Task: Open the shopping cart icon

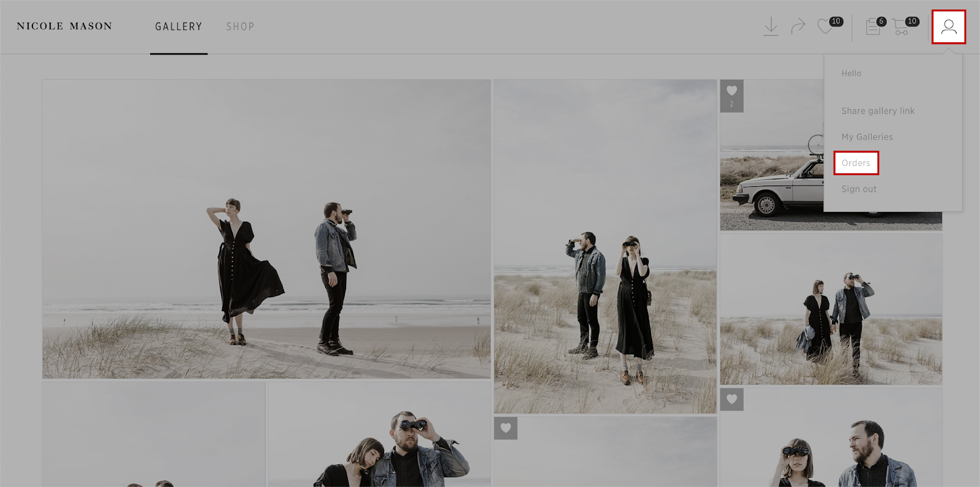Action: (905, 26)
